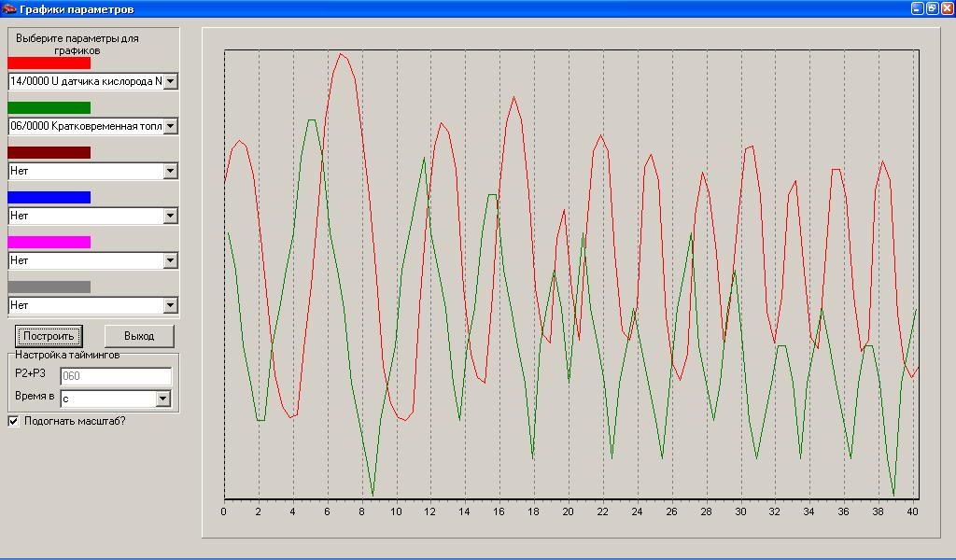Click the Построить button
This screenshot has width=956, height=560.
(49, 336)
